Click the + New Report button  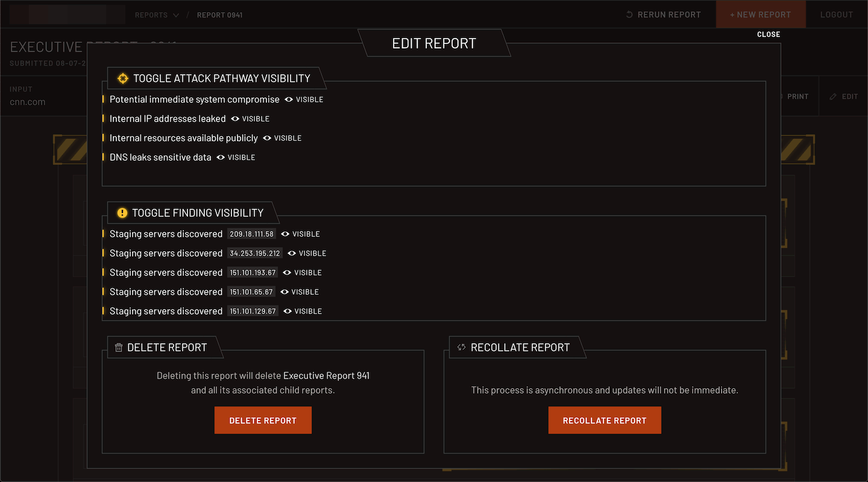760,14
